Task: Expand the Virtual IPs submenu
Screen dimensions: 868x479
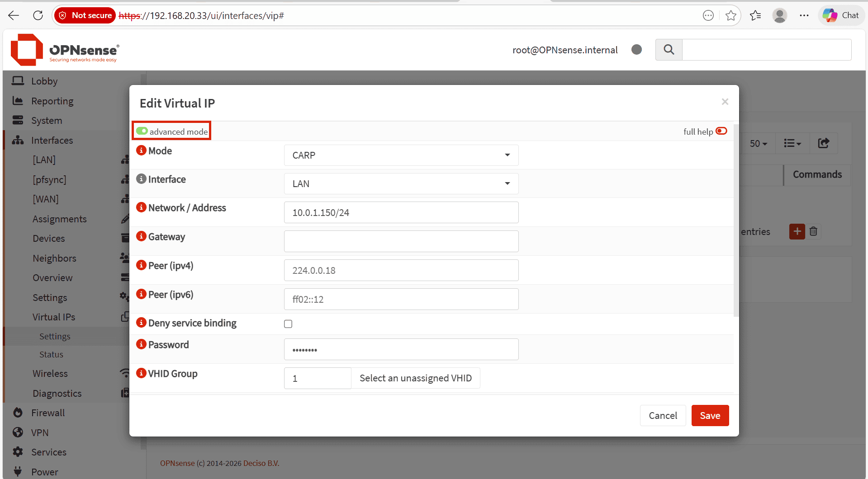Action: [x=54, y=317]
